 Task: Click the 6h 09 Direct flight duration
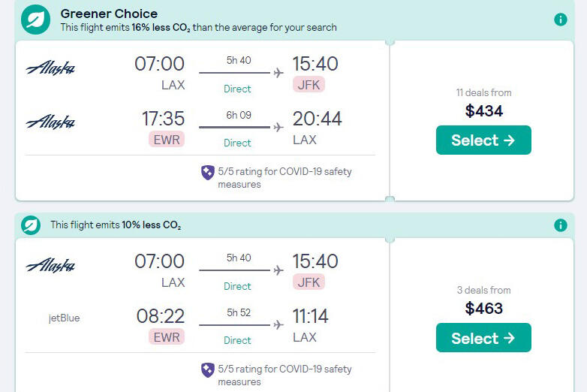coord(239,128)
